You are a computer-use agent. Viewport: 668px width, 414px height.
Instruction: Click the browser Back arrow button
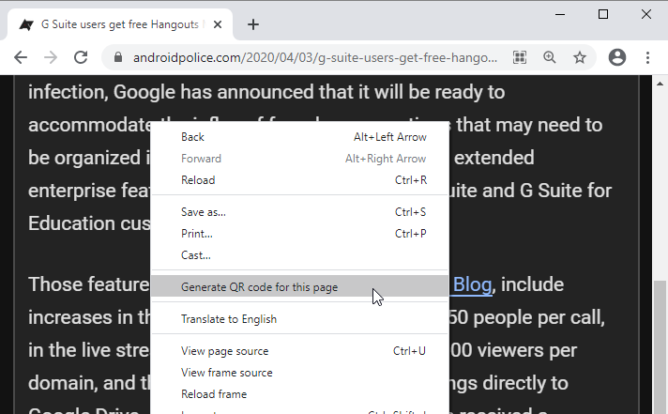pos(20,57)
